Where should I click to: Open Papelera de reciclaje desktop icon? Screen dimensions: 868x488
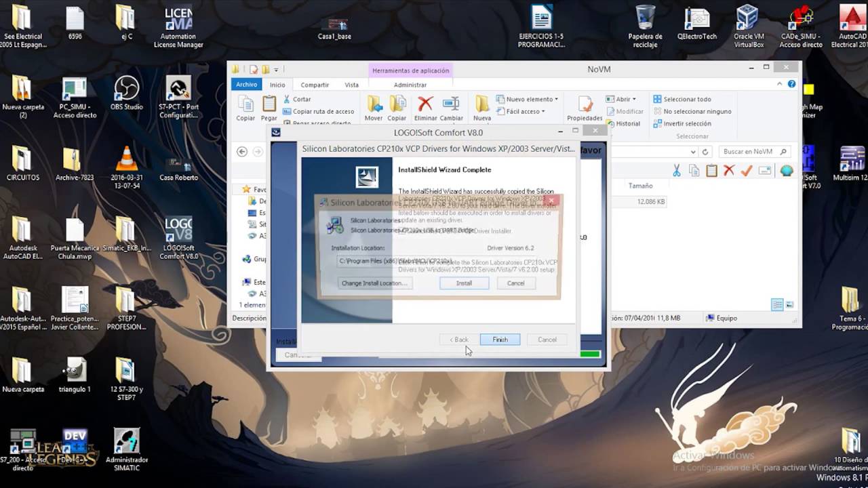click(645, 27)
